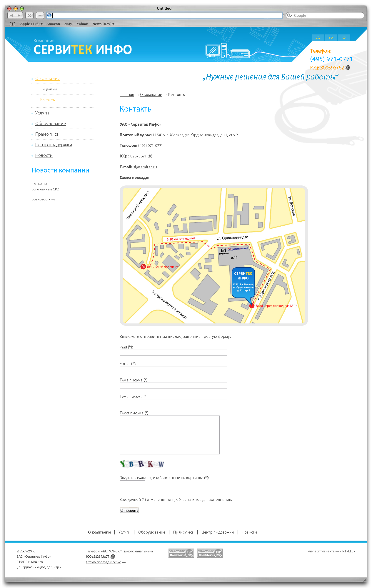
Task: Open footer link Оборудование
Action: click(152, 532)
